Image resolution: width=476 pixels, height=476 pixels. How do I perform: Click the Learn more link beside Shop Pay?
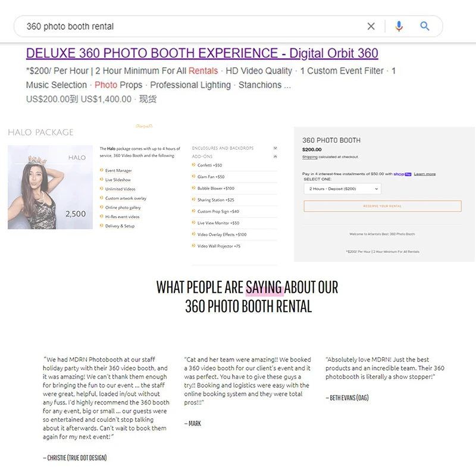[x=425, y=174]
